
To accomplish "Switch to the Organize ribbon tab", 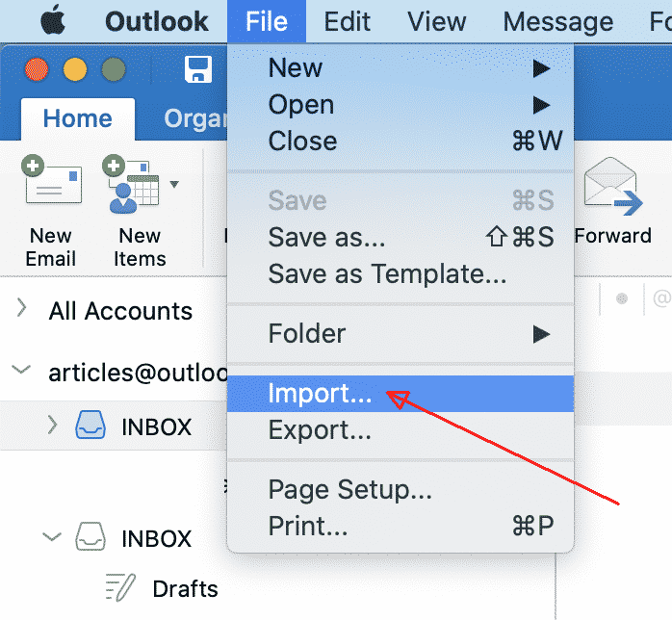I will pos(195,119).
